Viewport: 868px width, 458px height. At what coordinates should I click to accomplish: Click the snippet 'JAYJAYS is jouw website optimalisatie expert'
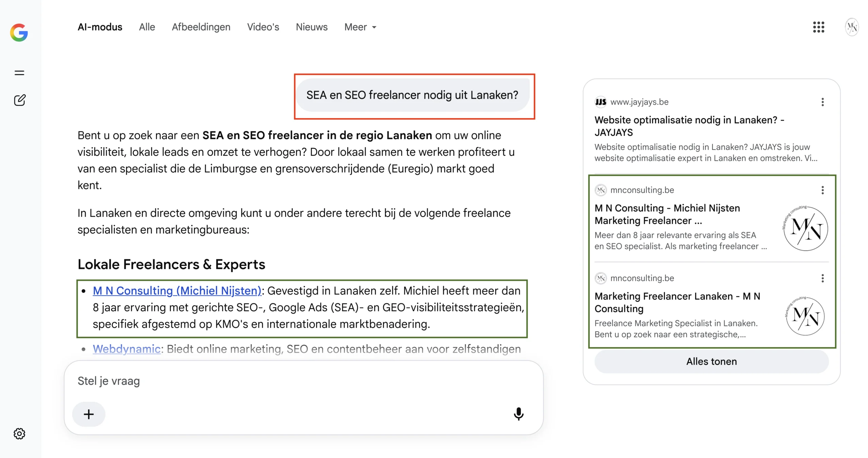pos(706,153)
